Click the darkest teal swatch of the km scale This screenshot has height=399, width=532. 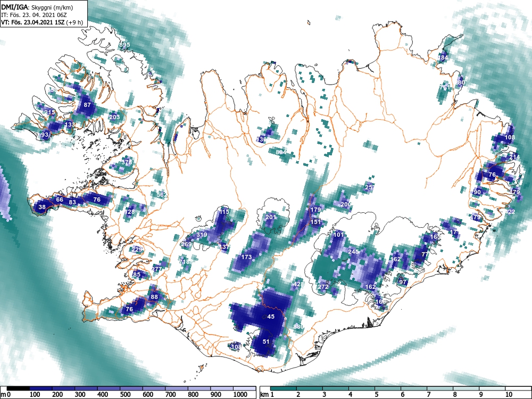[284, 388]
